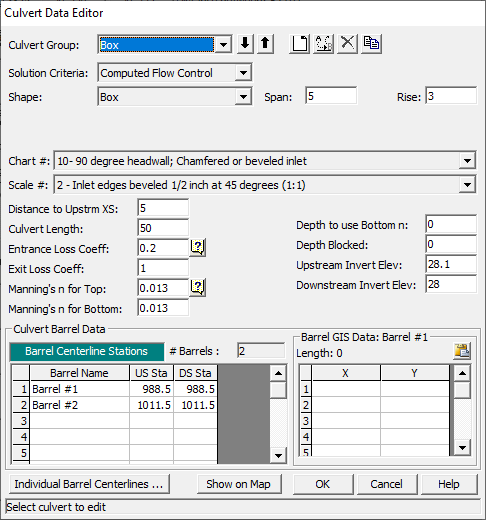Select the Barrel #2 row name cell
The height and width of the screenshot is (520, 486).
pos(79,405)
